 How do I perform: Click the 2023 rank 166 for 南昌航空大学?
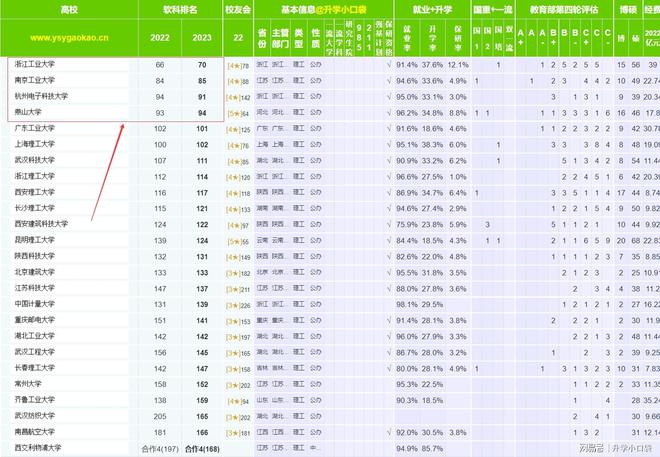pos(202,433)
